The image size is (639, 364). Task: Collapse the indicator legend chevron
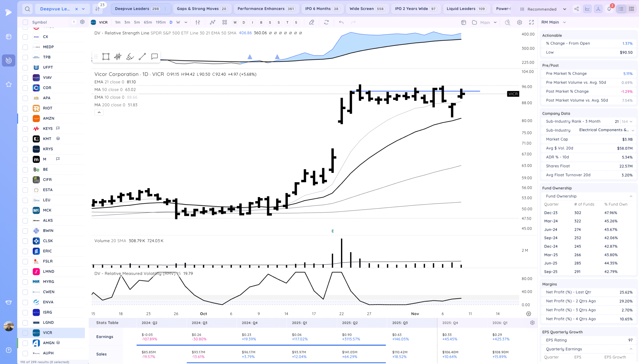[x=99, y=113]
